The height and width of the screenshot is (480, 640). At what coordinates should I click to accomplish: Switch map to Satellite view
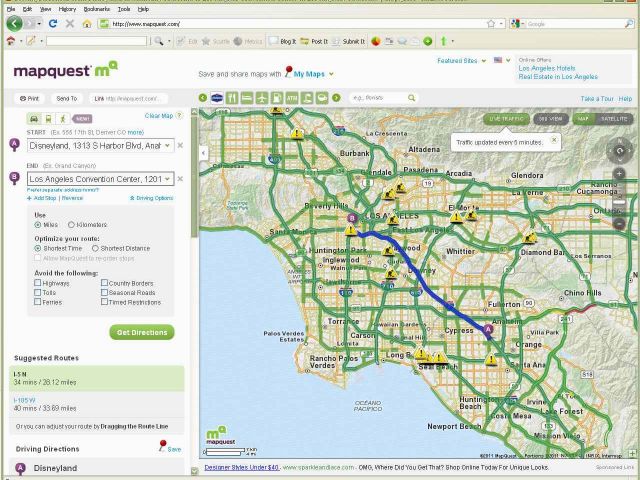pyautogui.click(x=614, y=119)
